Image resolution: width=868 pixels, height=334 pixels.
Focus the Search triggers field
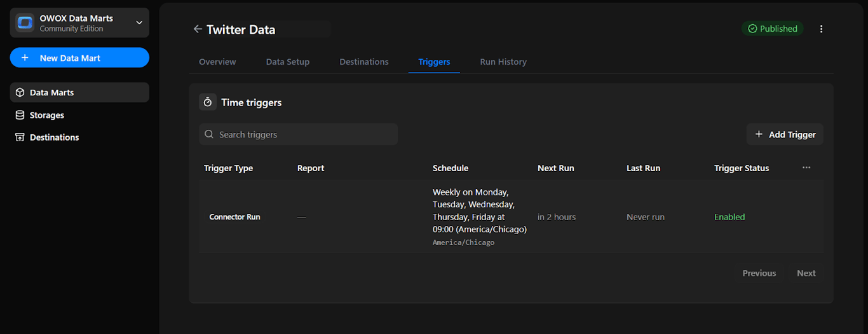(x=298, y=134)
